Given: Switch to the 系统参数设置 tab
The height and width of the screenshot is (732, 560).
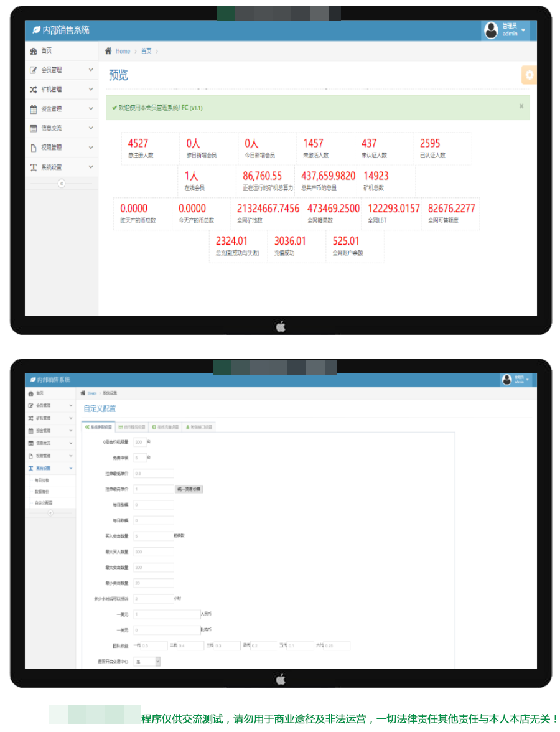Looking at the screenshot, I should [98, 427].
